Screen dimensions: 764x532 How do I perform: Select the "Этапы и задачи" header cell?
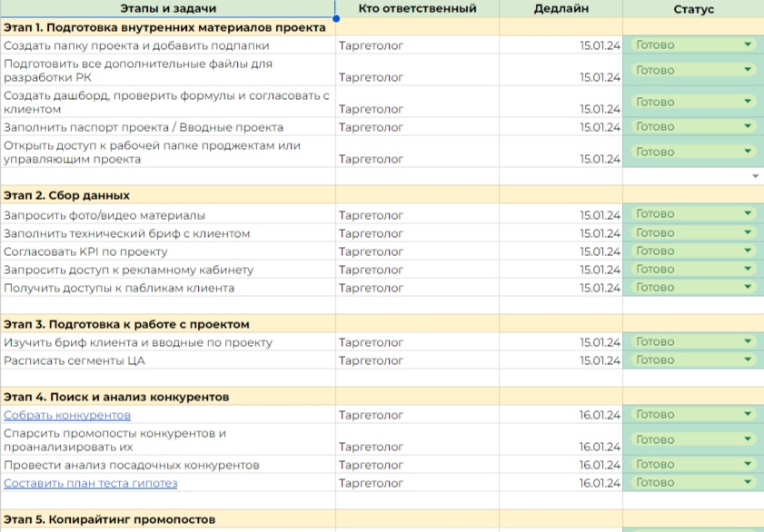(x=168, y=9)
